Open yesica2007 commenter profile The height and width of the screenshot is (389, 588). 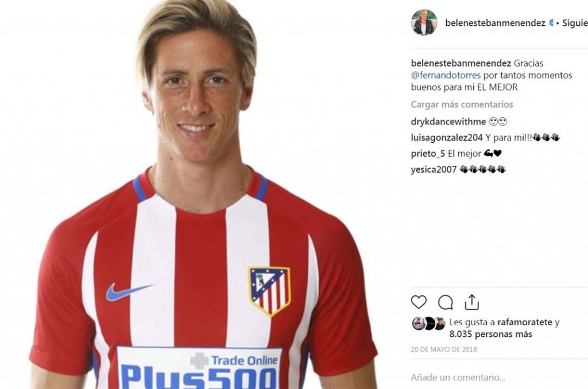pos(434,169)
